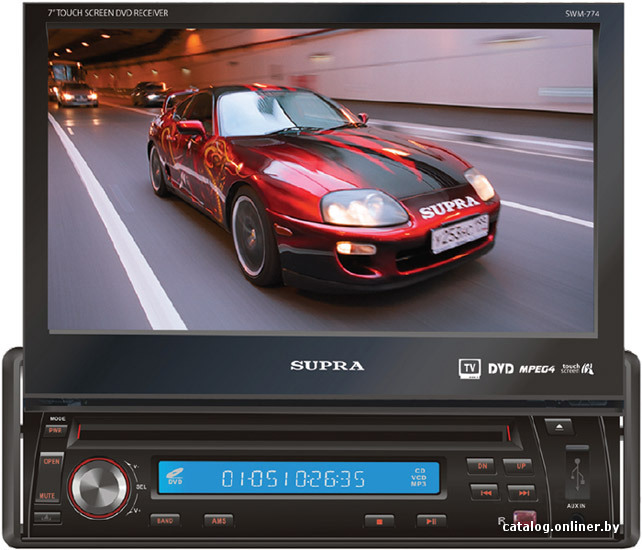
Task: Click the USB port cover
Action: [x=577, y=473]
